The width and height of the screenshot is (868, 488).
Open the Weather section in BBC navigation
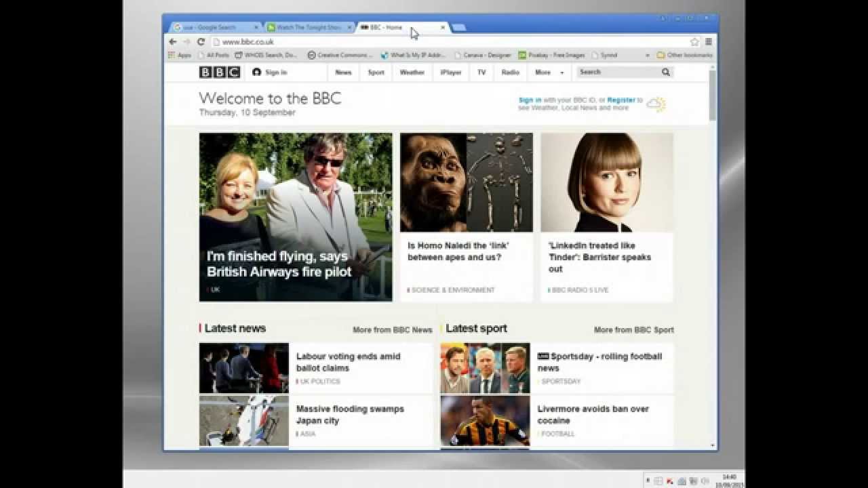click(x=412, y=72)
